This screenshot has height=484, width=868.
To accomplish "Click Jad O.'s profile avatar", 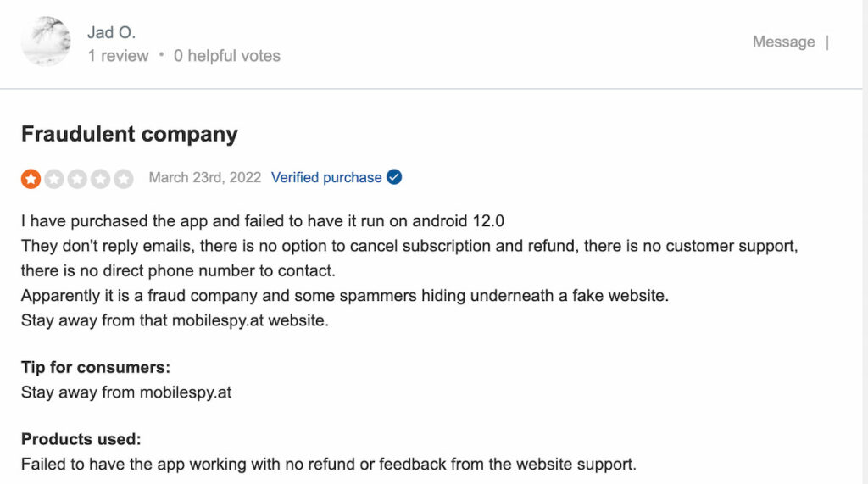I will click(x=46, y=42).
